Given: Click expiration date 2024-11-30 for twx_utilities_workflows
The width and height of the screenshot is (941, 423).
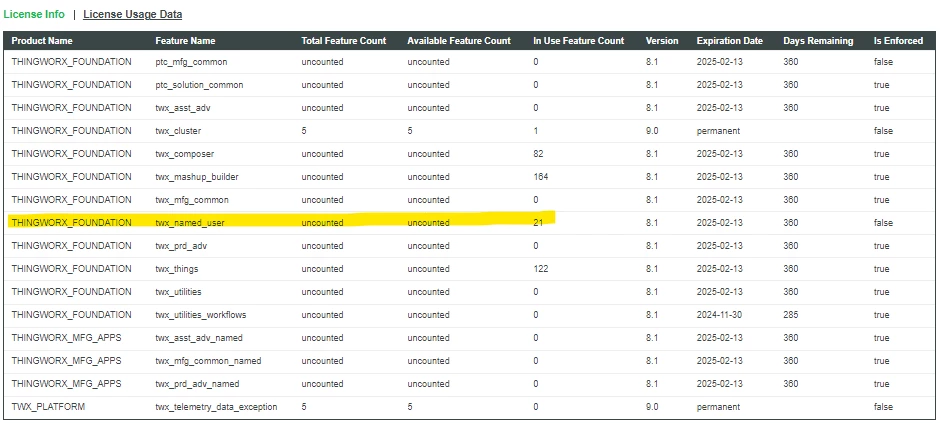Looking at the screenshot, I should pyautogui.click(x=720, y=314).
